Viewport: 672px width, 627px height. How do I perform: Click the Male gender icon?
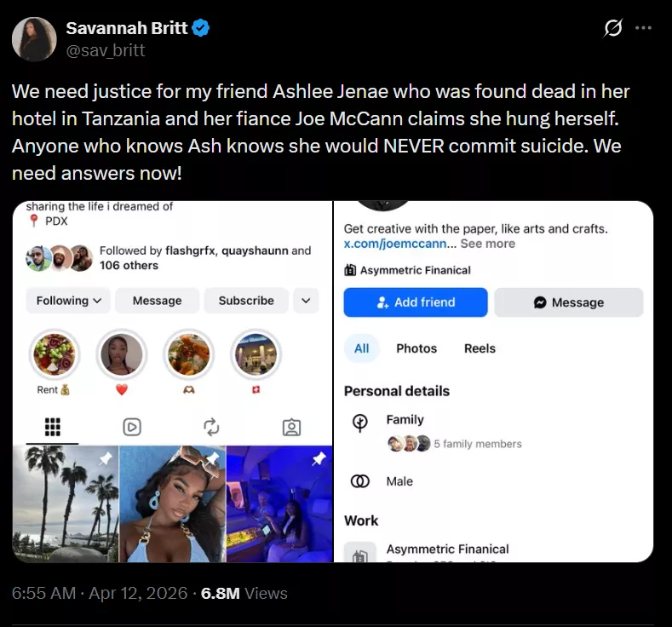coord(360,481)
